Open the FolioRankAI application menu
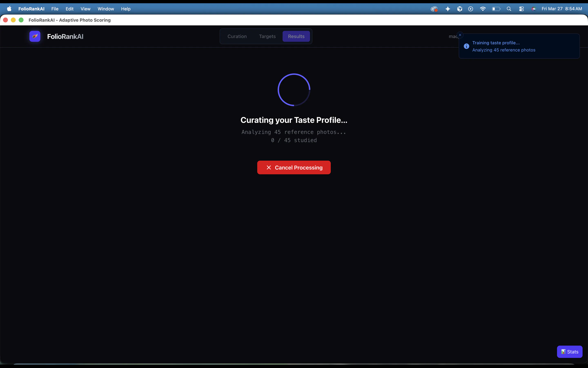Viewport: 588px width, 368px height. [x=31, y=9]
